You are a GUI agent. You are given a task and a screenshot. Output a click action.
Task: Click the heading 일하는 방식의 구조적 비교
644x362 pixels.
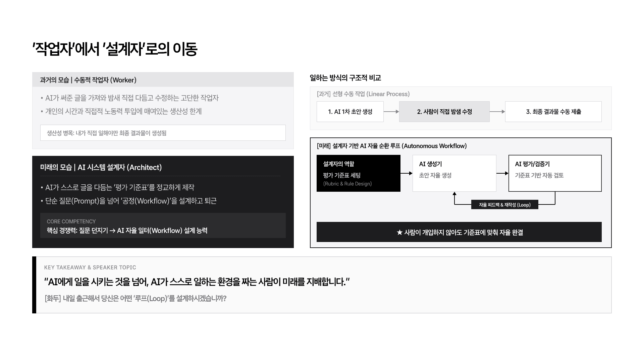click(x=345, y=78)
